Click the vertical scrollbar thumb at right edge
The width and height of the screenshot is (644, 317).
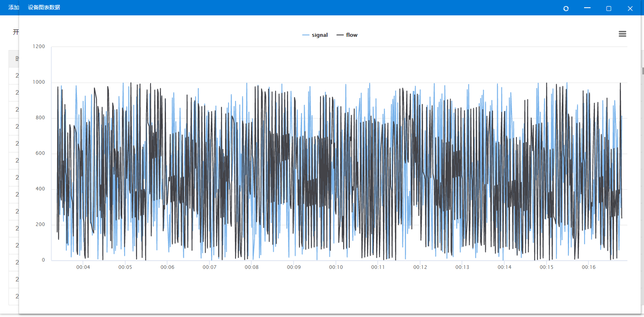tap(642, 71)
